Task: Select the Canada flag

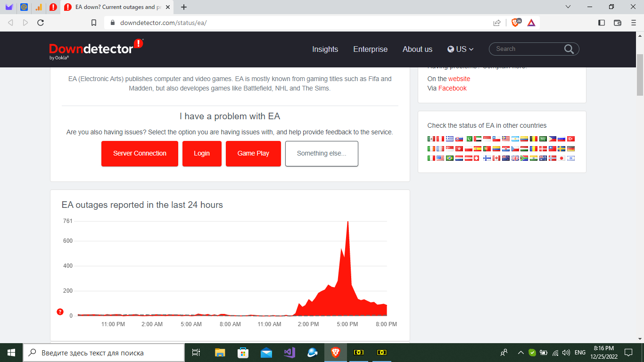Action: pos(496,158)
